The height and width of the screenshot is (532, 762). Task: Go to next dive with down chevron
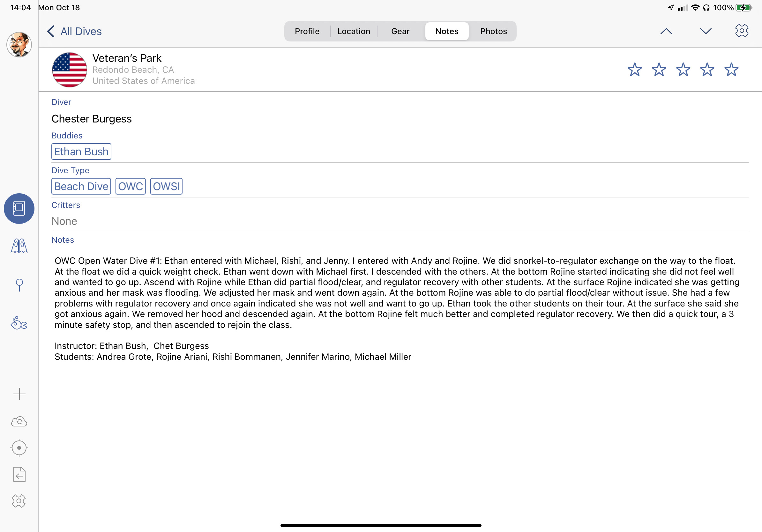pos(706,31)
